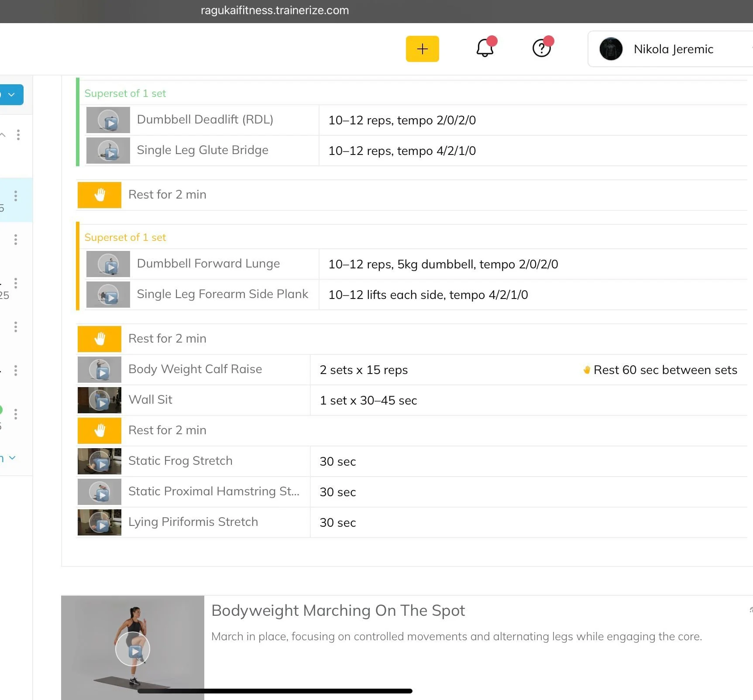Click rest hand icon after first superset
This screenshot has width=753, height=700.
100,195
